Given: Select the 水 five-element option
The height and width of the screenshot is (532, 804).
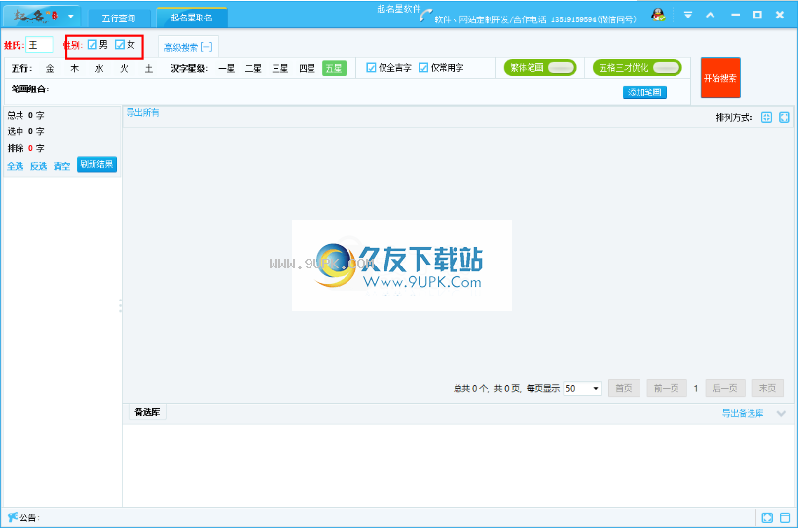Looking at the screenshot, I should (99, 68).
